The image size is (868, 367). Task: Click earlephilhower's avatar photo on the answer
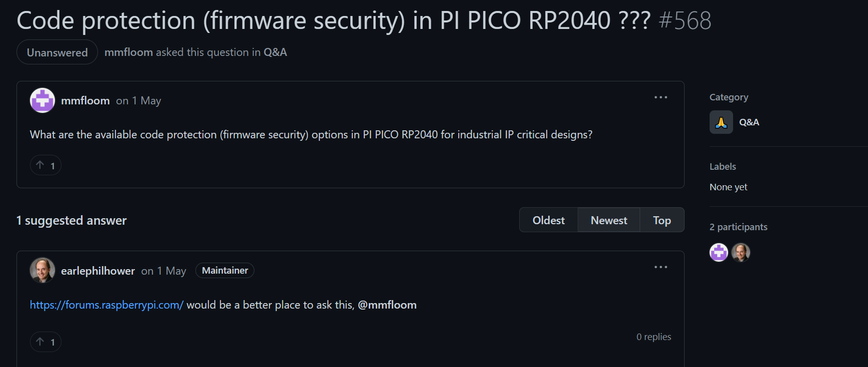[42, 270]
